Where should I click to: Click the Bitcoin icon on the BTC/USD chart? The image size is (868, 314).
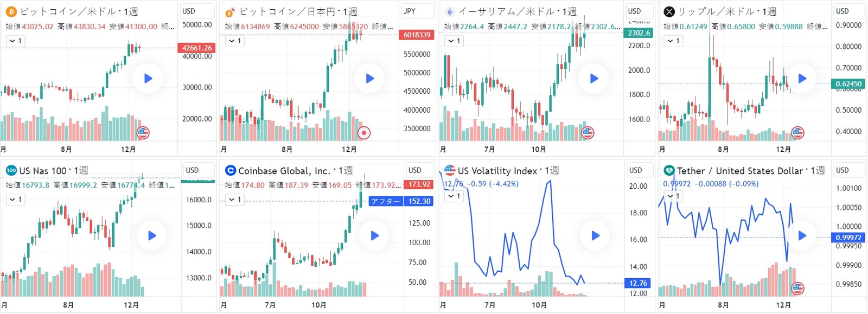[x=11, y=11]
